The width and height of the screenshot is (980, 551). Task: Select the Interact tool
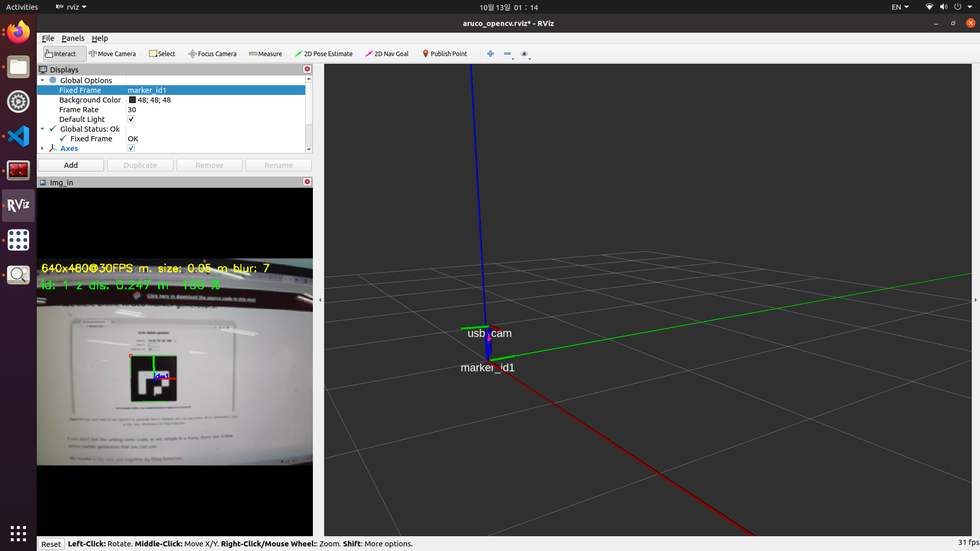coord(60,54)
